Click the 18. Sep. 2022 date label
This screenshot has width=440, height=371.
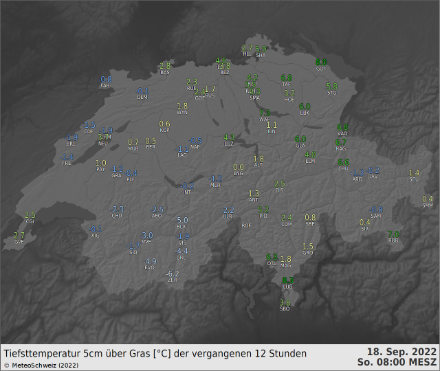402,352
